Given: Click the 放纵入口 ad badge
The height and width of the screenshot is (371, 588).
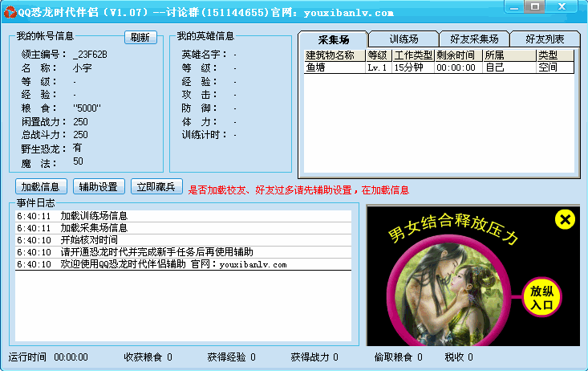Looking at the screenshot, I should click(x=541, y=297).
